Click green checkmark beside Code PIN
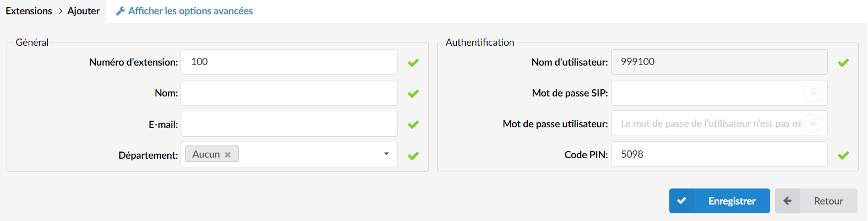Screen dimensions: 868x221 (843, 155)
